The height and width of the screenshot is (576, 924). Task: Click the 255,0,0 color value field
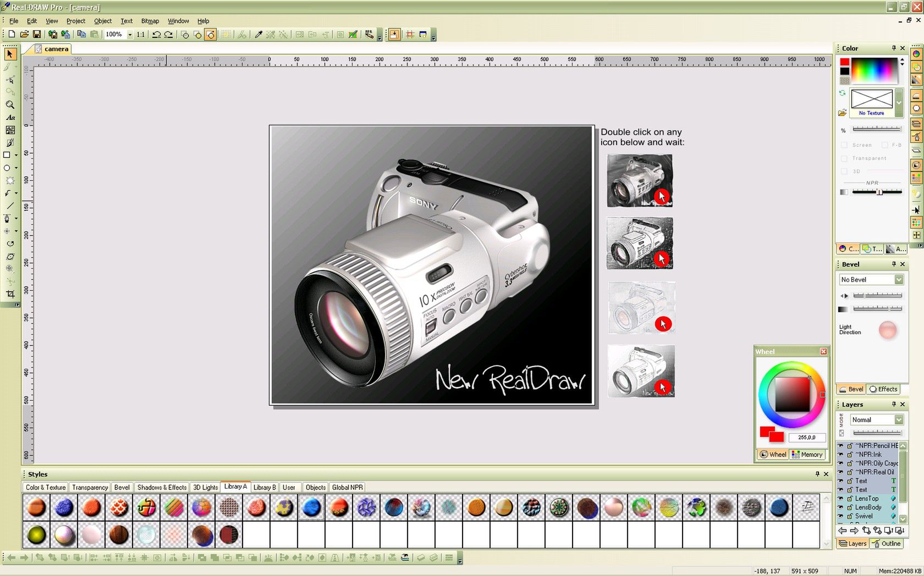[807, 437]
